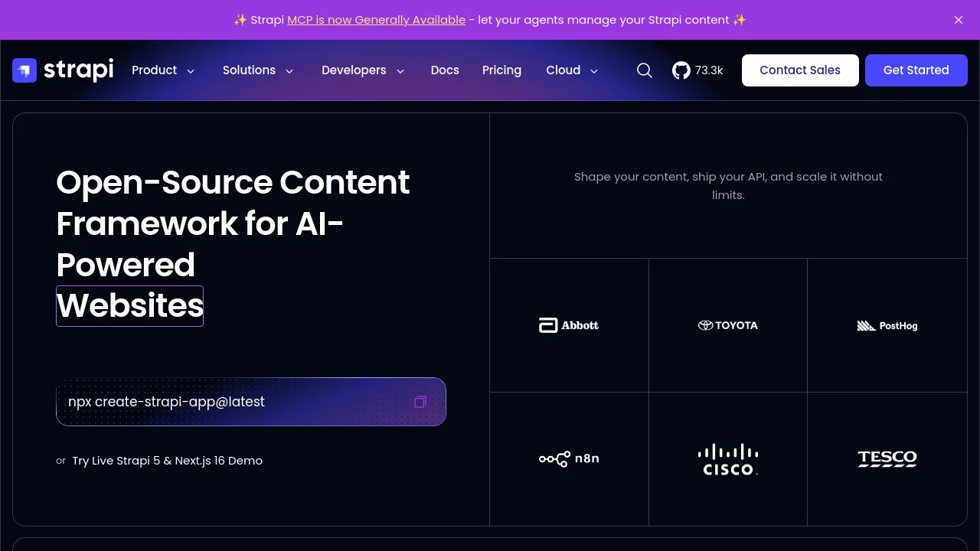Copy the npx create-strapi-app command

pyautogui.click(x=420, y=402)
